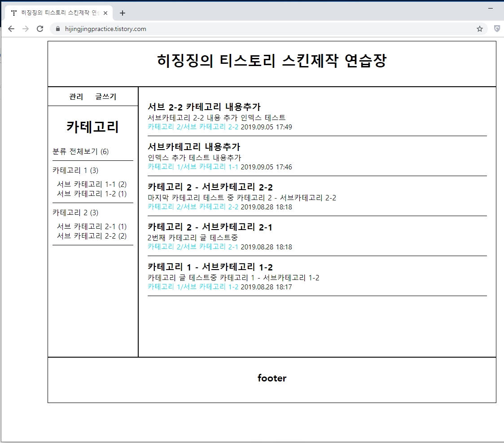Open 서브 카테고리 1-1 (2) in sidebar
Viewport: 504px width, 443px height.
tap(92, 184)
